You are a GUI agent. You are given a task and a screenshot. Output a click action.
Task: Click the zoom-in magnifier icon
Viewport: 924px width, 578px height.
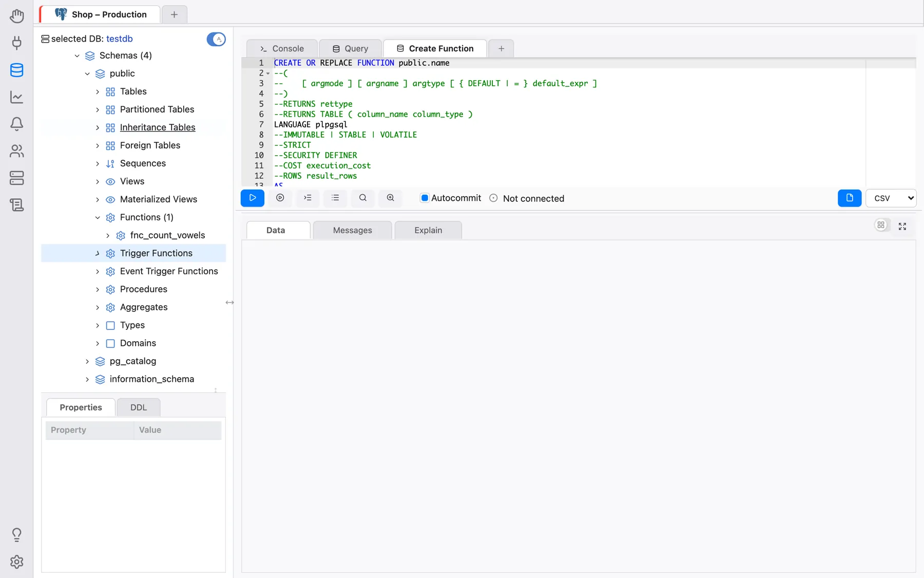click(x=391, y=198)
